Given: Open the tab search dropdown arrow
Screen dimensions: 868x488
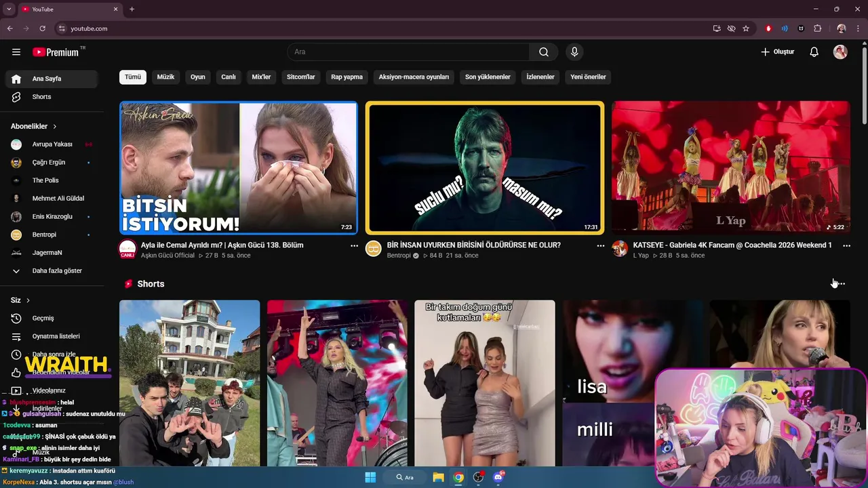Looking at the screenshot, I should 9,9.
